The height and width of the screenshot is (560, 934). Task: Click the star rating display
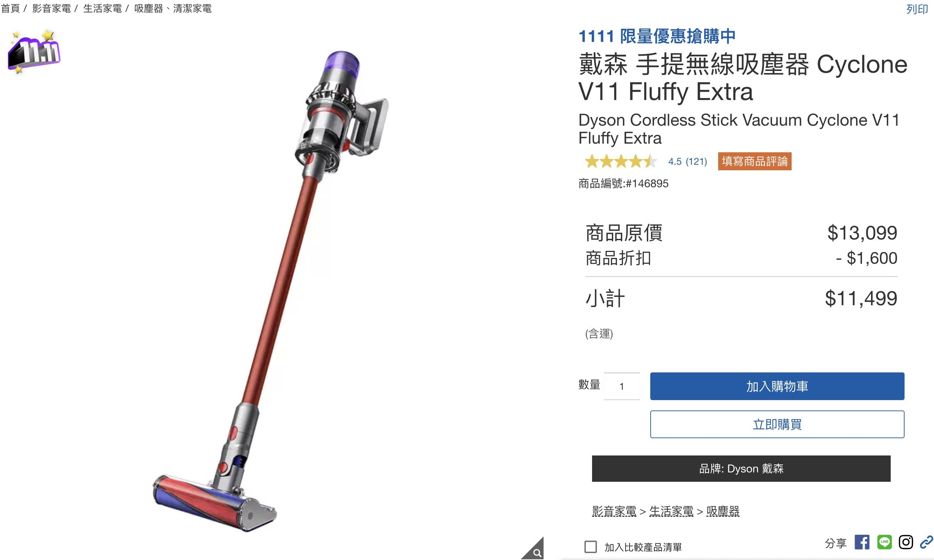tap(620, 162)
